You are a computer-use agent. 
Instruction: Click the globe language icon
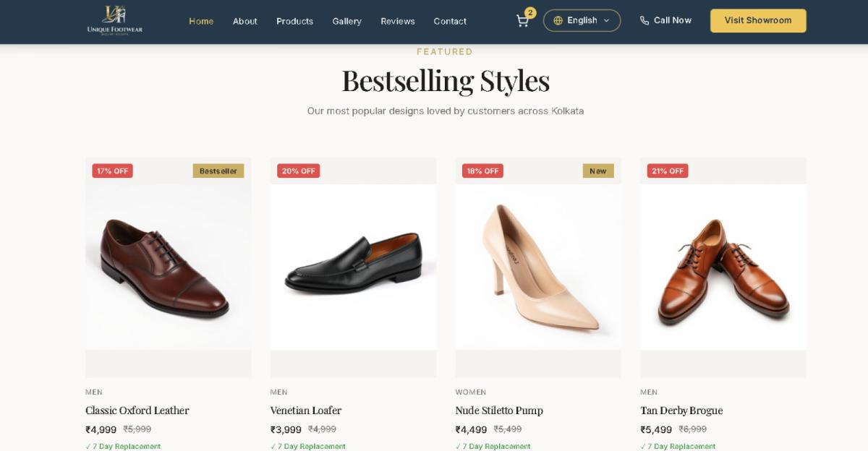tap(558, 21)
